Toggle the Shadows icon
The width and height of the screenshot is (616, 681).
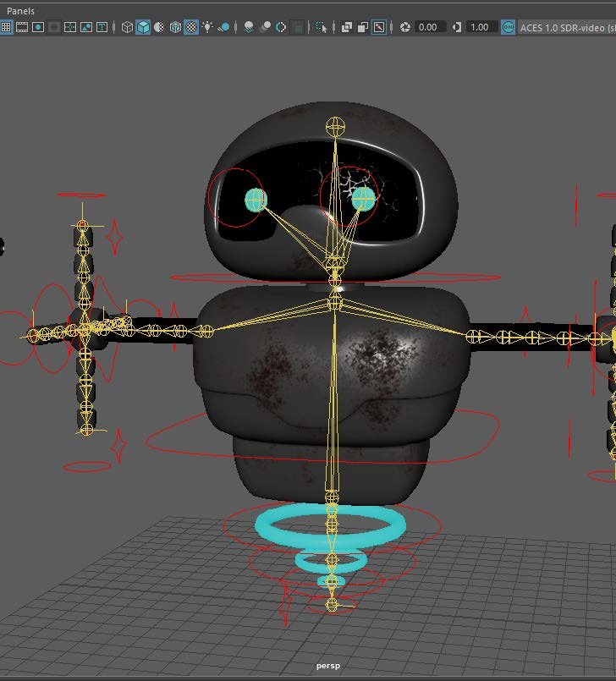224,27
